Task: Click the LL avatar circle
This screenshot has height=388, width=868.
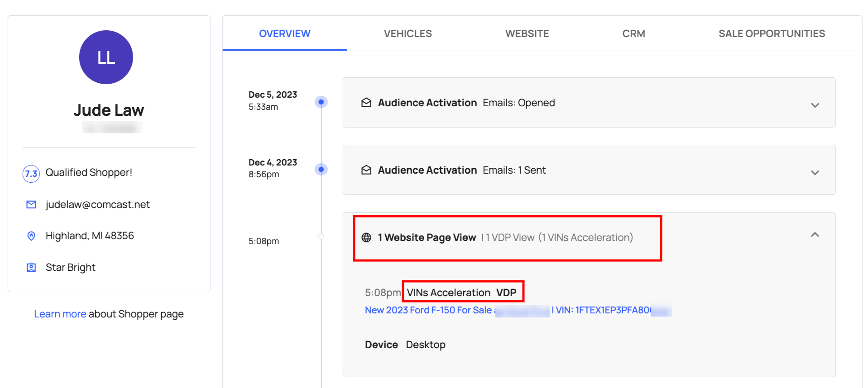Action: [106, 57]
